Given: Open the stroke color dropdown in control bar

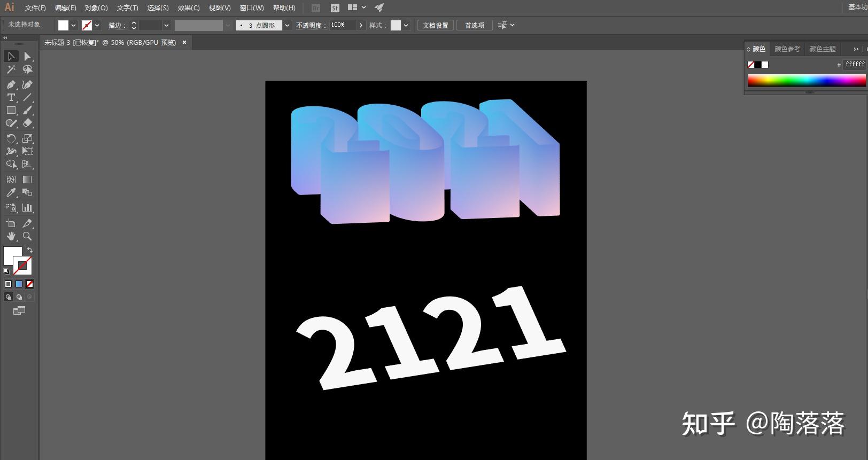Looking at the screenshot, I should pos(97,25).
